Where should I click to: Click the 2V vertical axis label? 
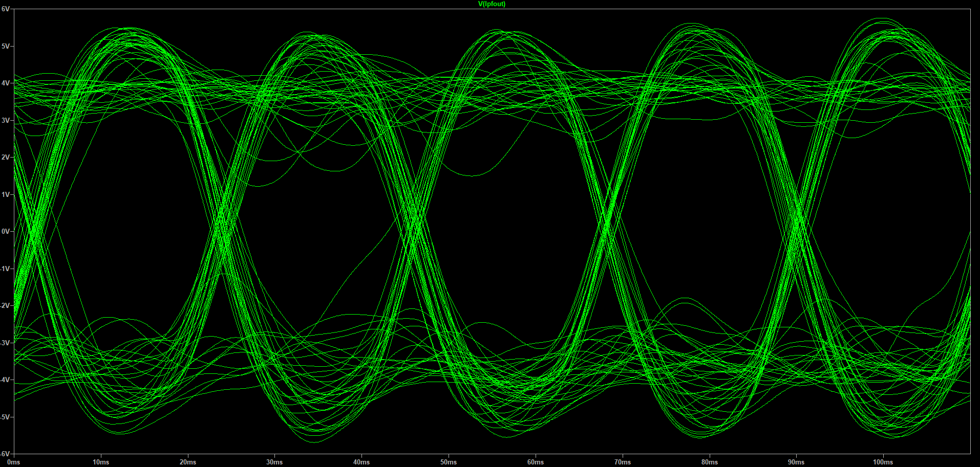coord(5,157)
